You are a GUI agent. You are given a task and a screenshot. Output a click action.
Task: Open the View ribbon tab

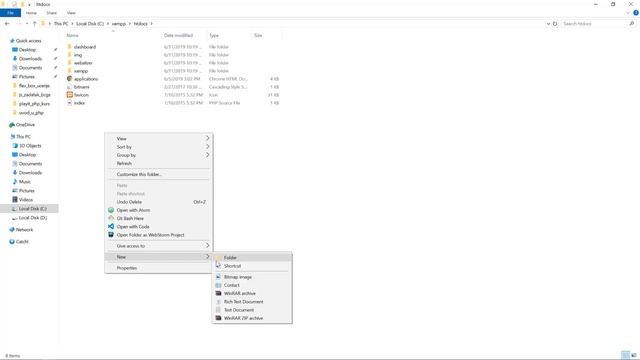[x=71, y=13]
